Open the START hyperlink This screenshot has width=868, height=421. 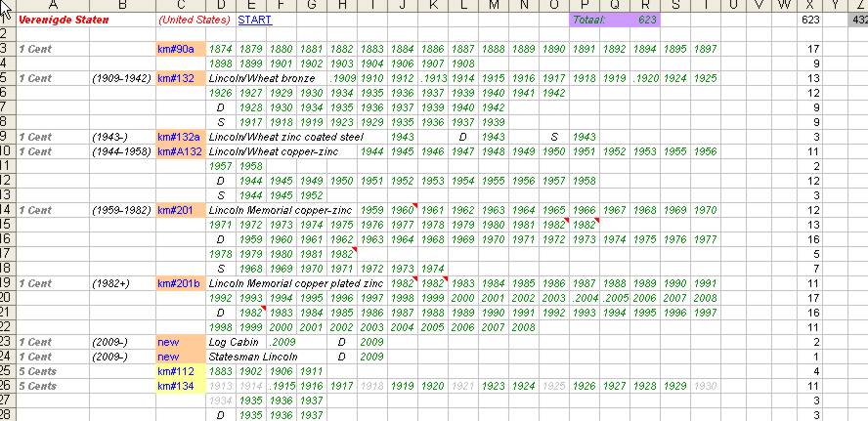point(255,20)
